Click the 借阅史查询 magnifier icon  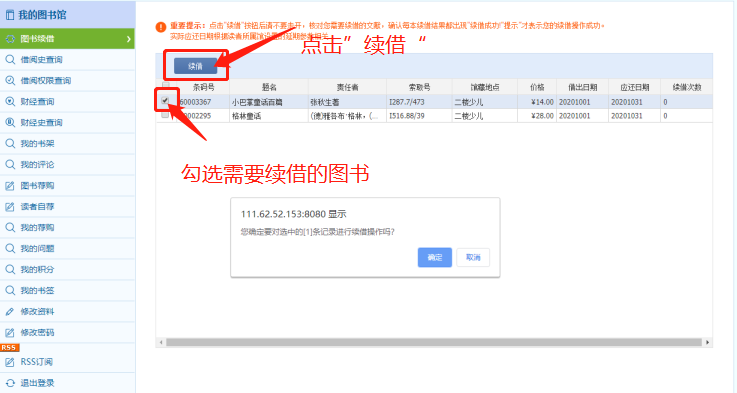(10, 60)
